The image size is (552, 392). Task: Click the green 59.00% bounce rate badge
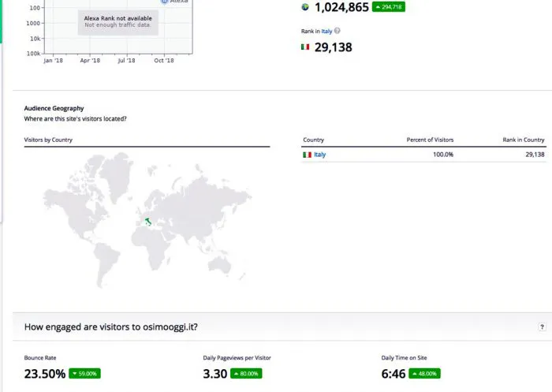(x=84, y=373)
